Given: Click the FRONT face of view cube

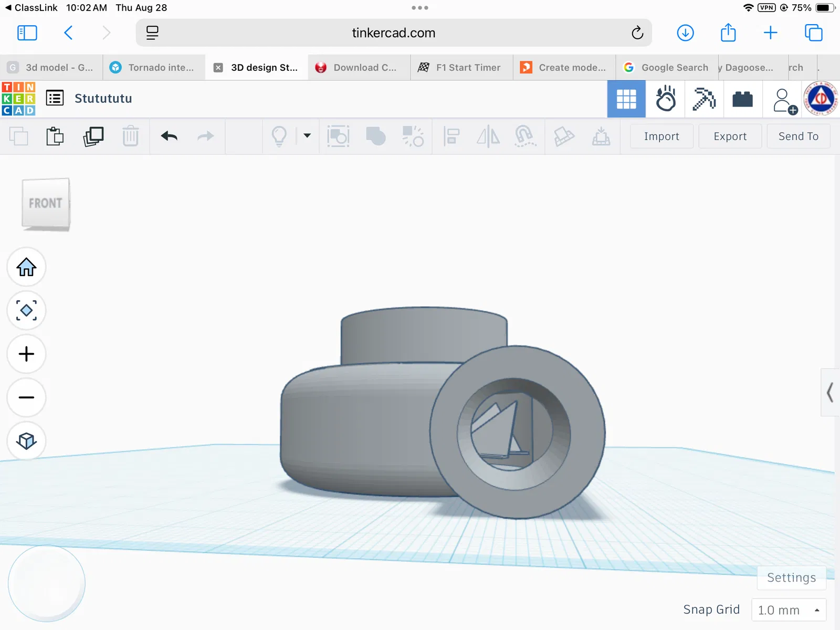Looking at the screenshot, I should 46,203.
